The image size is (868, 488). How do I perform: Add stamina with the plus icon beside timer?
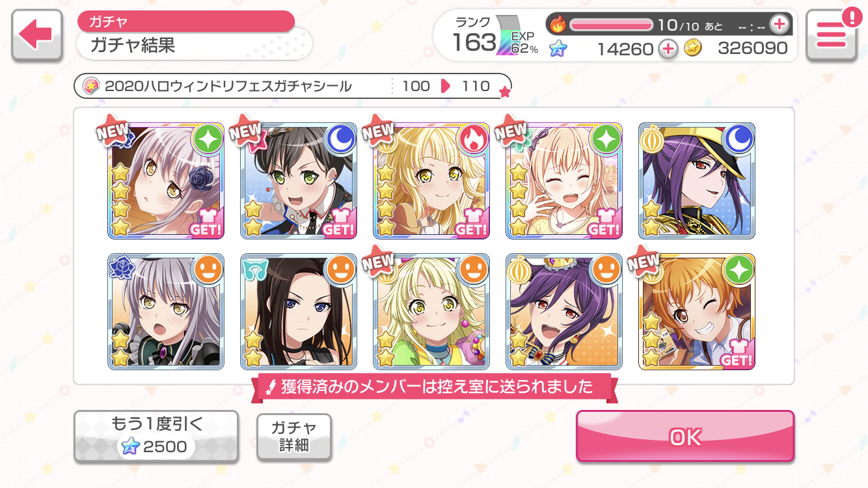[779, 25]
